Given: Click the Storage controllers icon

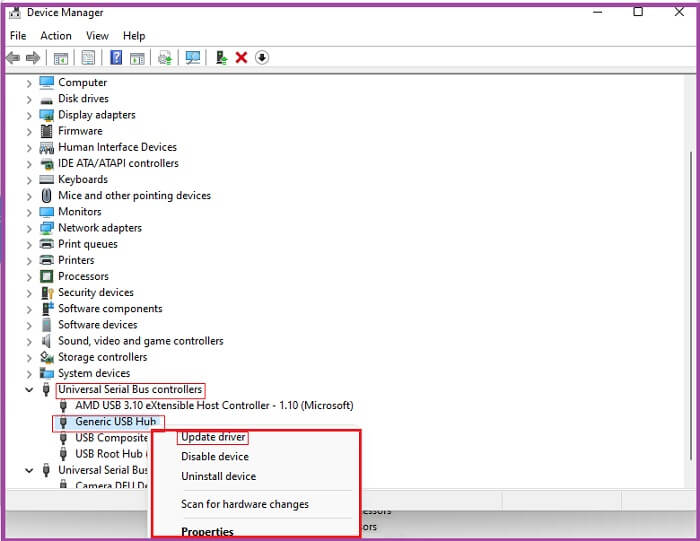Looking at the screenshot, I should [x=46, y=357].
